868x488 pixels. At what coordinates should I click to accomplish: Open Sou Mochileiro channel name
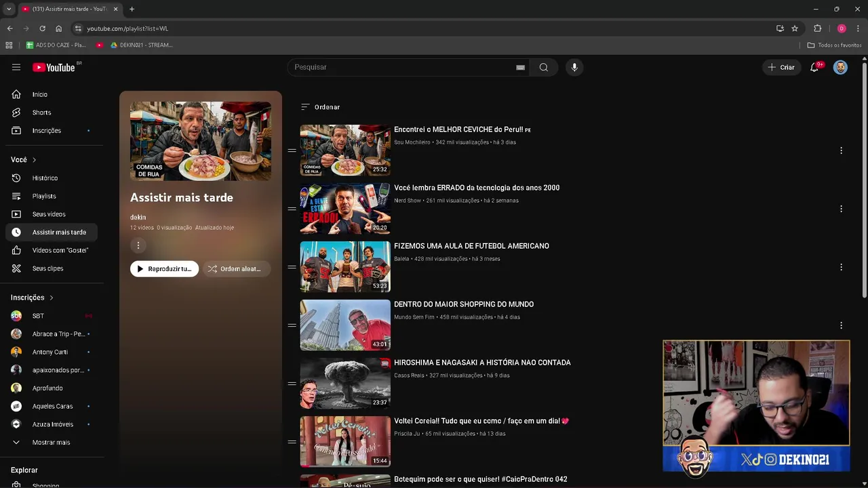[412, 142]
